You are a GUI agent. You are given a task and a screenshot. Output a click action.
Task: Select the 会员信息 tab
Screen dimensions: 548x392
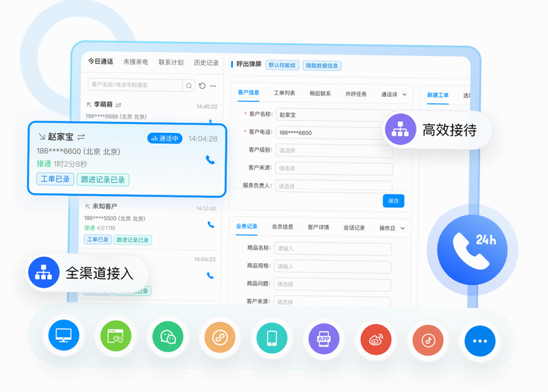point(282,227)
